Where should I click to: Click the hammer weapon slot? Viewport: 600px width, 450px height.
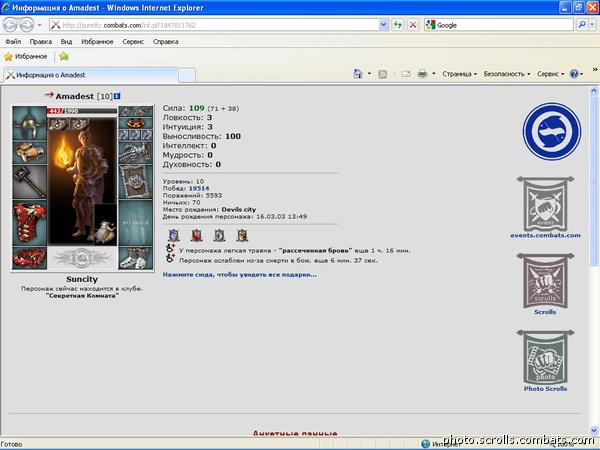coord(29,182)
